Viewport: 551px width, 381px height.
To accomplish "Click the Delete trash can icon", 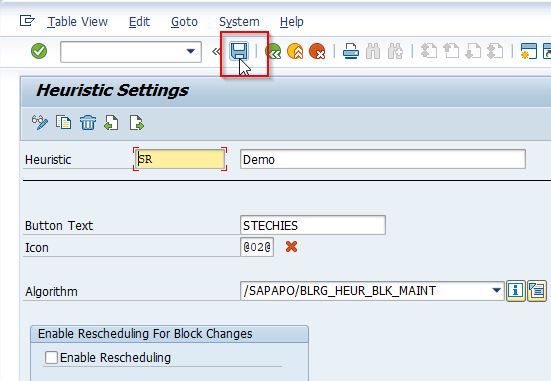I will 88,123.
